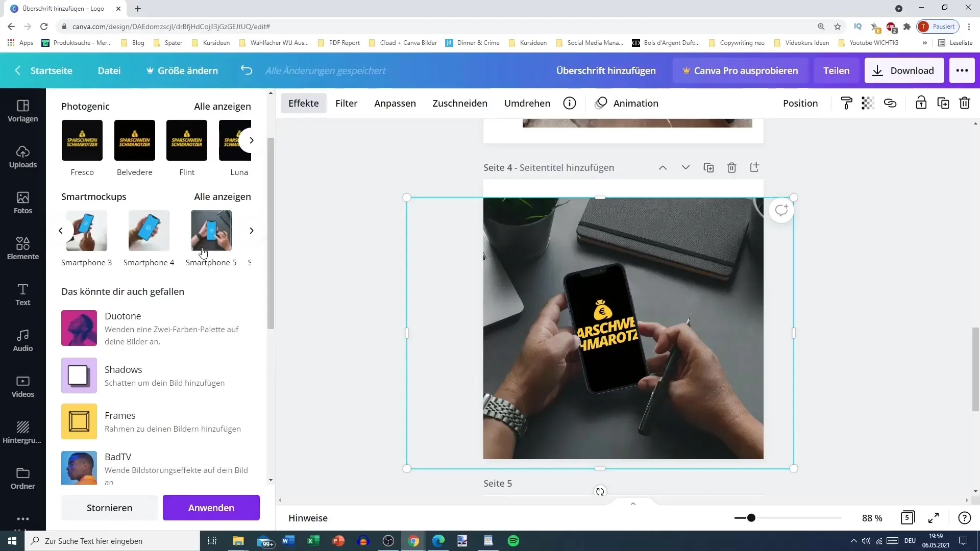Expand Smartmockups Alle anzeigen section
Viewport: 980px width, 551px height.
coord(223,196)
